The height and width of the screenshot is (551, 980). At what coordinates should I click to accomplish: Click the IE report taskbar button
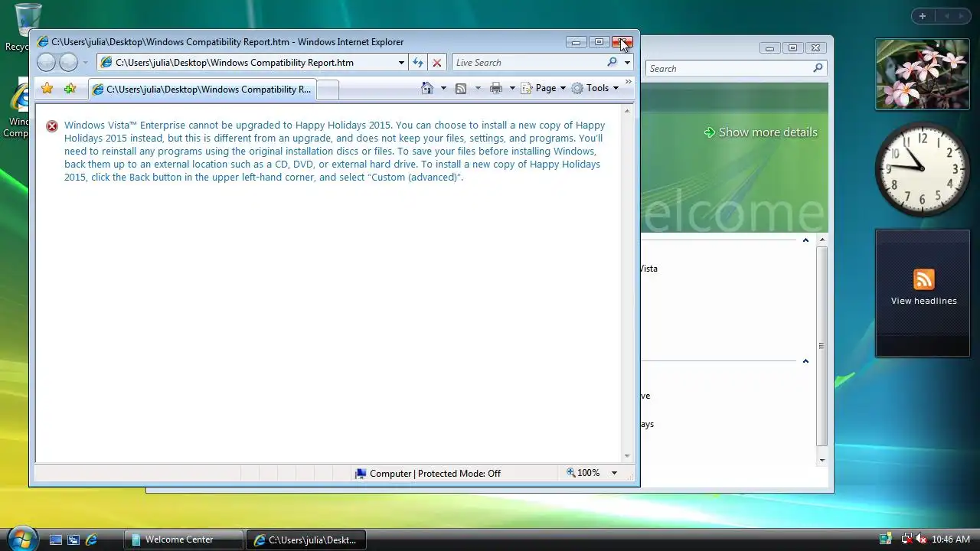point(306,540)
